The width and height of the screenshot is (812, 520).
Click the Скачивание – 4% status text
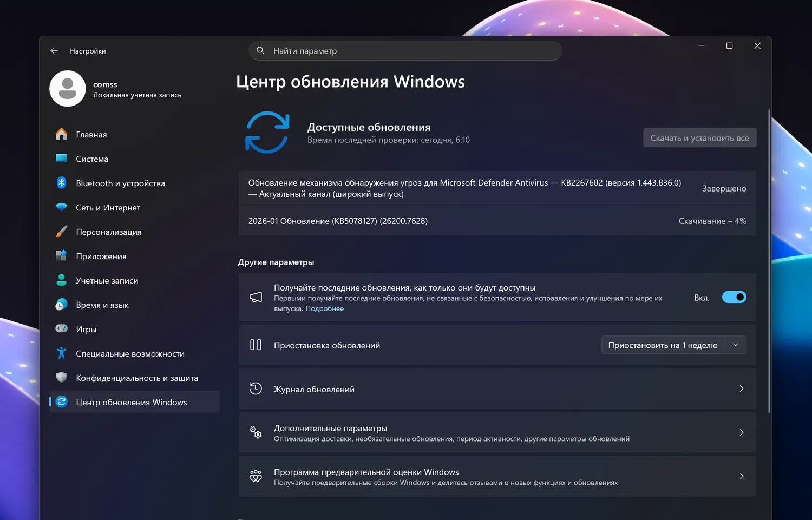[712, 221]
